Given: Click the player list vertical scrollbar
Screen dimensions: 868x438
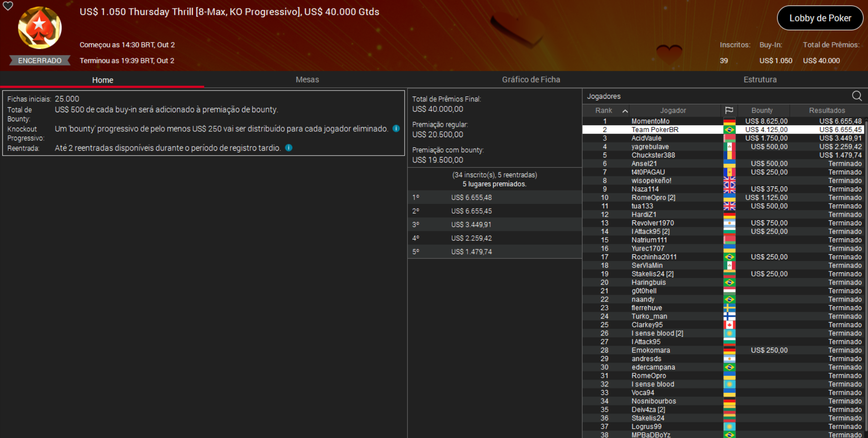Looking at the screenshot, I should tap(866, 271).
